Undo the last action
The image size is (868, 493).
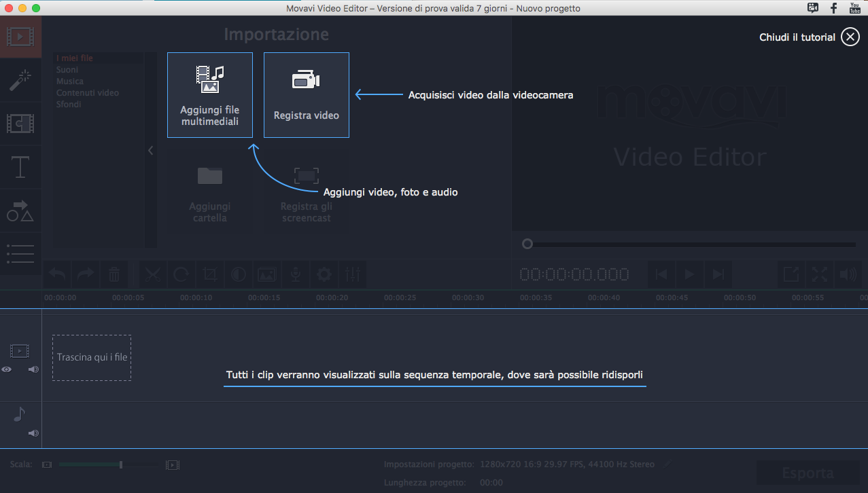(57, 274)
